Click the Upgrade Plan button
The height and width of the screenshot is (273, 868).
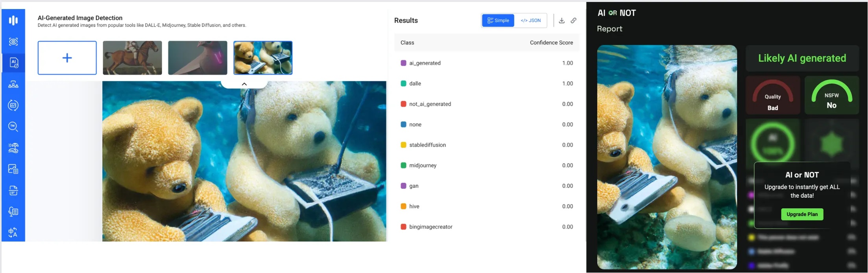click(x=802, y=214)
